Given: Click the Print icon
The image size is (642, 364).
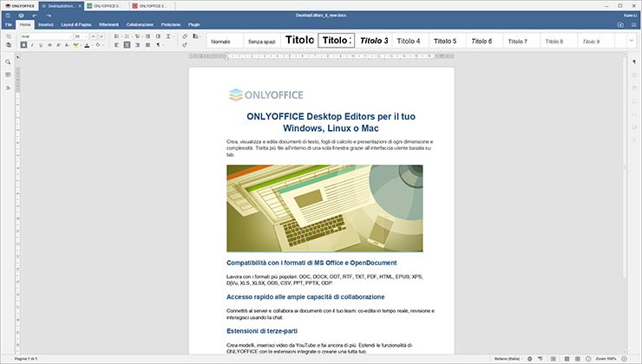Looking at the screenshot, I should pyautogui.click(x=21, y=15).
